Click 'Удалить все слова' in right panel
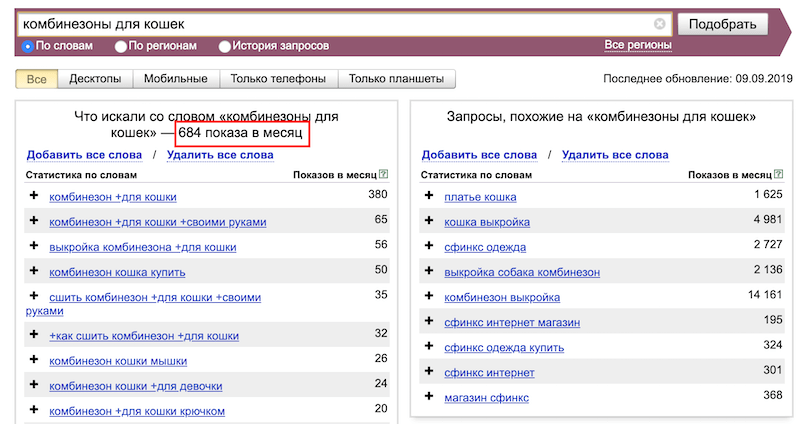The image size is (800, 424). (x=615, y=155)
